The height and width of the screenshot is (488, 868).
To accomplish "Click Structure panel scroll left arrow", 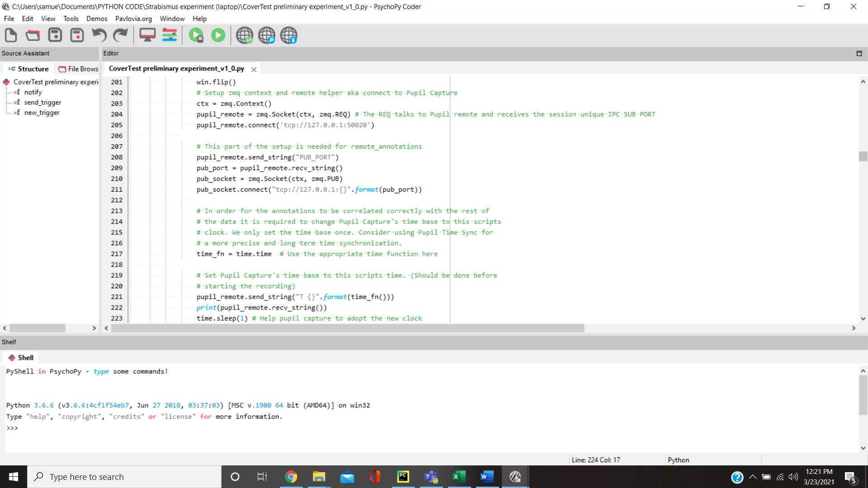I will pyautogui.click(x=5, y=328).
